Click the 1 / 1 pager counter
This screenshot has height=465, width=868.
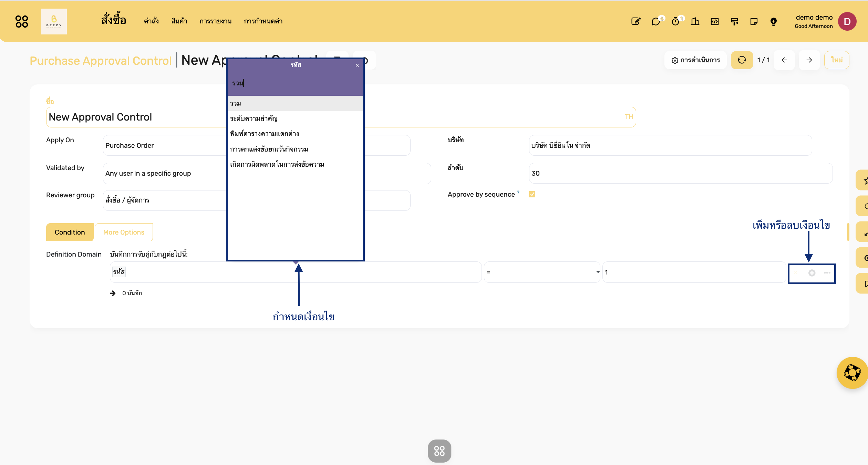[763, 60]
